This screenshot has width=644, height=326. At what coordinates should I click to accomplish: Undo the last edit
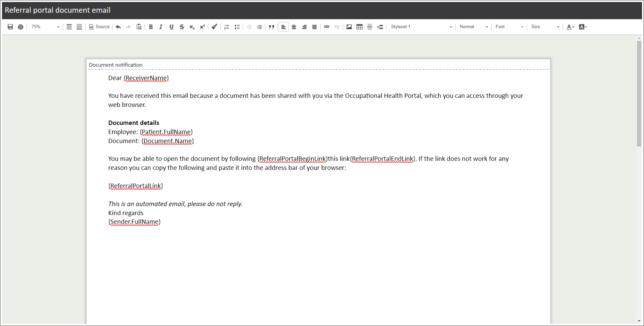pyautogui.click(x=118, y=27)
